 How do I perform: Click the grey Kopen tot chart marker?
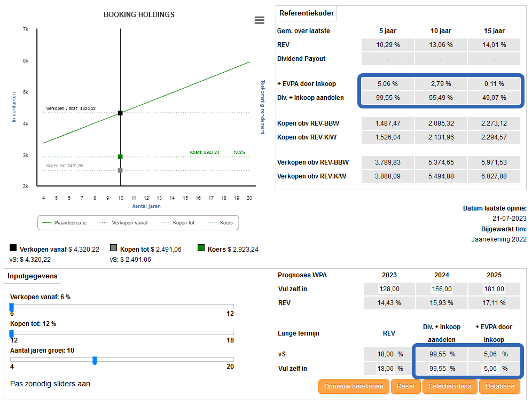pyautogui.click(x=120, y=170)
